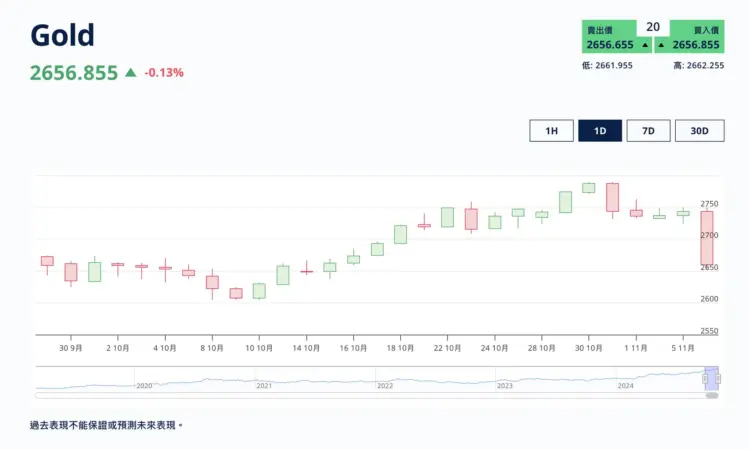Screen dimensions: 750x449
Task: Click the red candlestick above 8 10月 label
Action: click(212, 282)
